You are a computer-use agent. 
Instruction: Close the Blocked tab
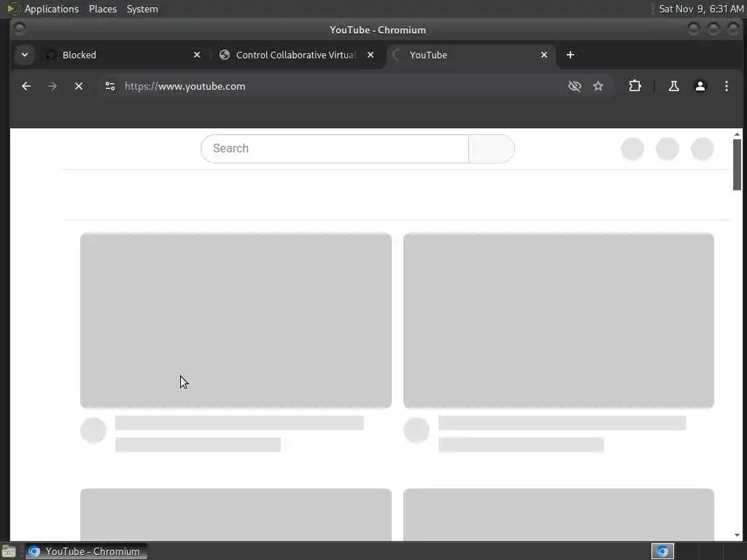pyautogui.click(x=197, y=55)
